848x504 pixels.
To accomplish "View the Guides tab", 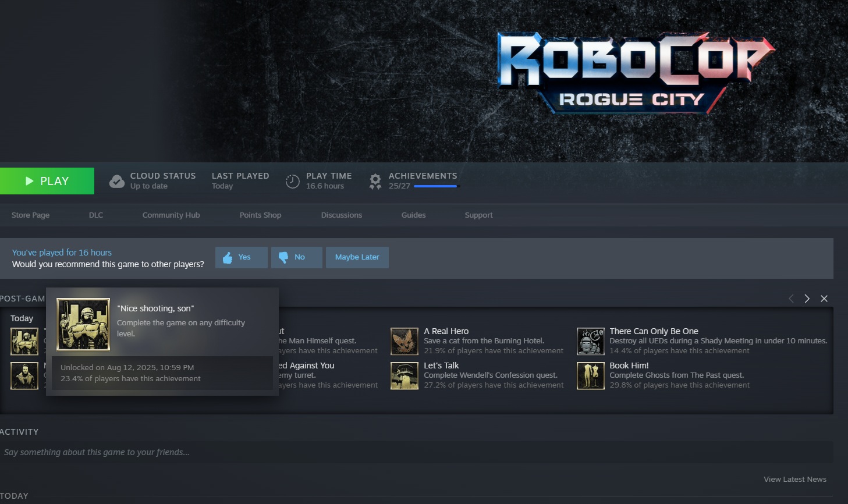I will tap(413, 215).
